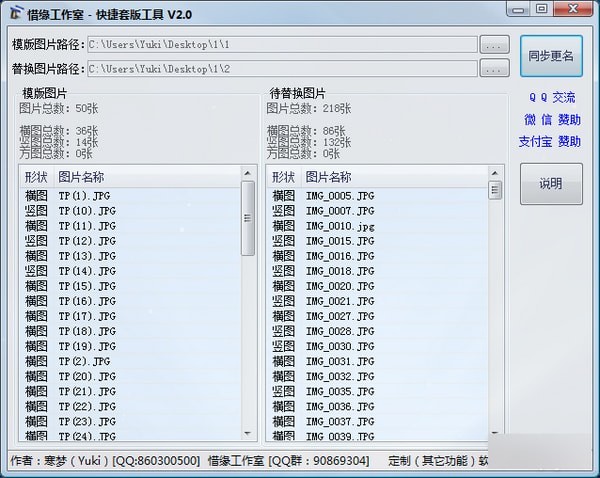Select TP(1).JPG in the template list

86,196
